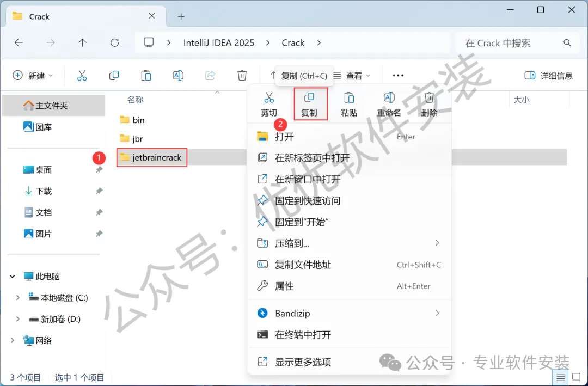Toggle the 详细信息 details pane
The image size is (588, 386).
pos(548,76)
